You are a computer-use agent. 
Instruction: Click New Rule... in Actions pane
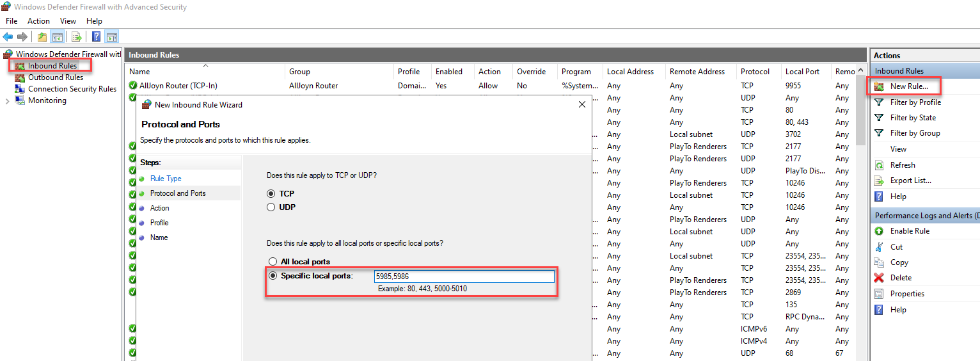908,86
